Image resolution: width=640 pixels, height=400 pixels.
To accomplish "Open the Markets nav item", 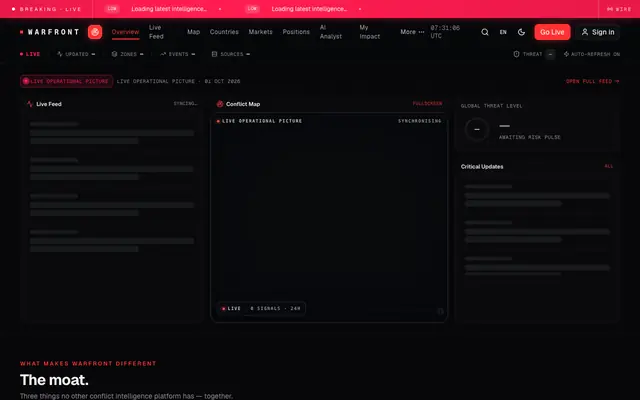I will (260, 32).
